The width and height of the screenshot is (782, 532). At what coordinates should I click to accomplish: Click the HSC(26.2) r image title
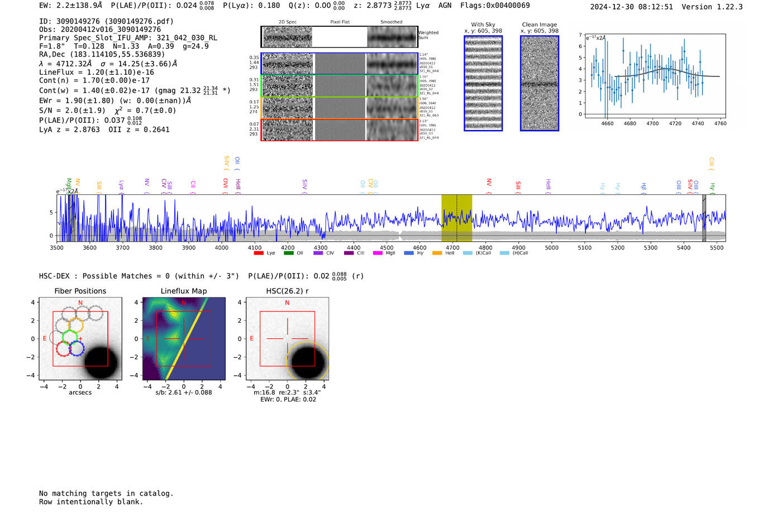[x=287, y=291]
